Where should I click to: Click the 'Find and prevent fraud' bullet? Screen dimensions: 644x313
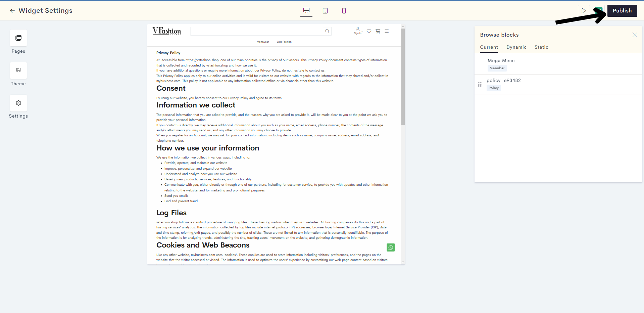[x=181, y=201]
